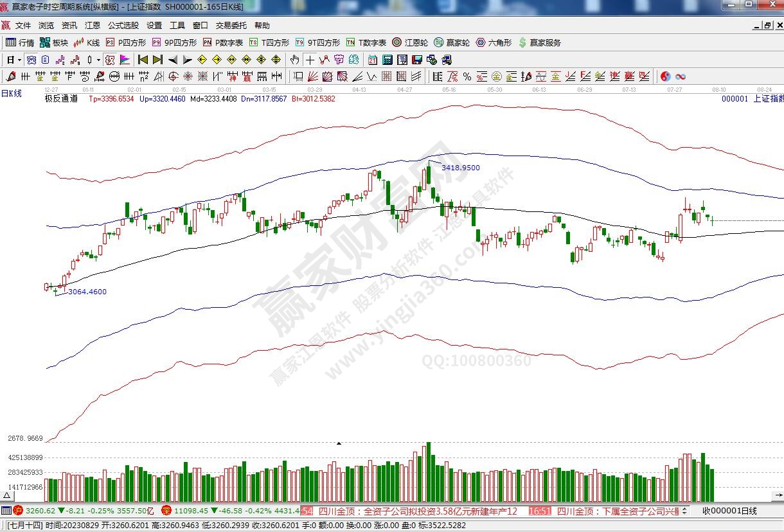784x532 pixels.
Task: Expand the 日 period dropdown arrow
Action: point(20,60)
